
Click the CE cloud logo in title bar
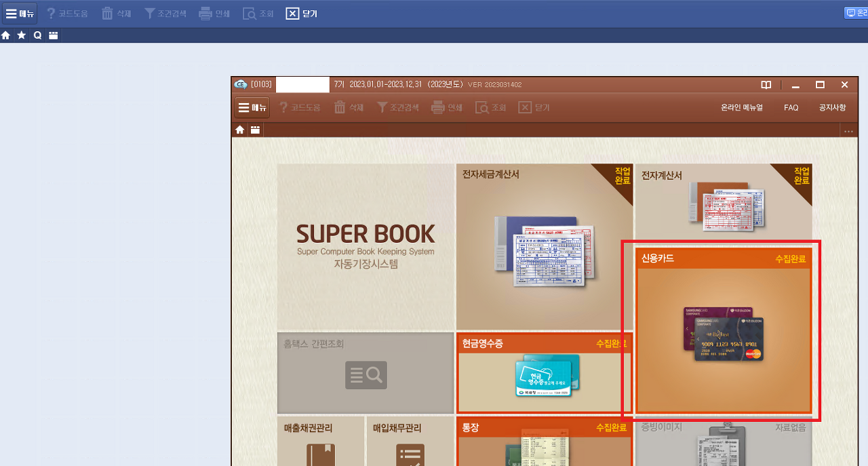240,85
